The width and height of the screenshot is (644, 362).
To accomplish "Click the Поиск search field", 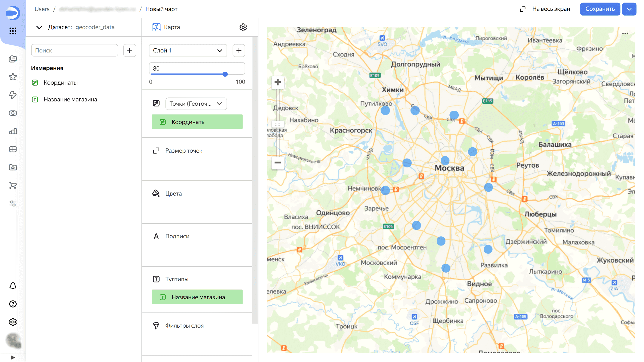I will click(74, 50).
